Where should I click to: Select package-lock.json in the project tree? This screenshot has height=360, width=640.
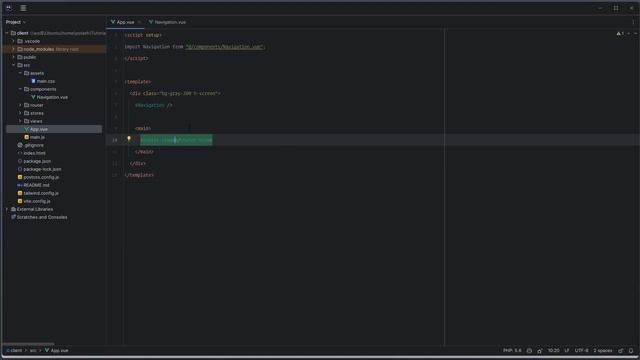[x=42, y=169]
